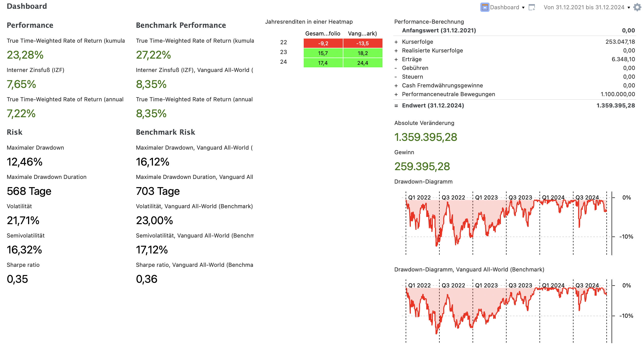Click the Vanguard All-World benchmark drawdown chart title
Screen dimensions: 644x346
pos(469,269)
